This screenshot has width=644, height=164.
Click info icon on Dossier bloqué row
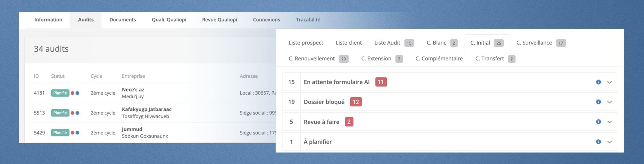click(598, 102)
